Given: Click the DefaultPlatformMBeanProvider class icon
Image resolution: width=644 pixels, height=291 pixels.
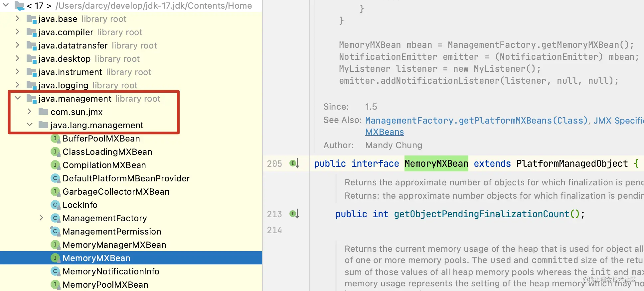Looking at the screenshot, I should tap(55, 178).
